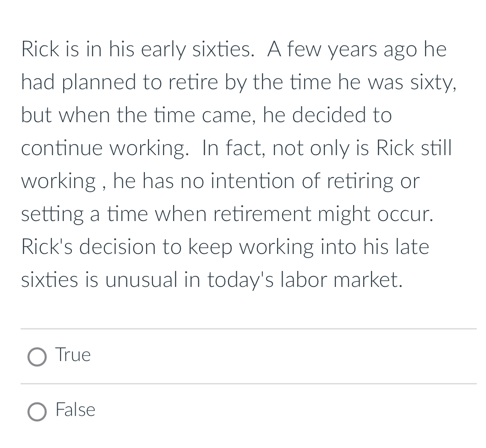486x448 pixels.
Task: Click the circle next to True
Action: pos(37,357)
